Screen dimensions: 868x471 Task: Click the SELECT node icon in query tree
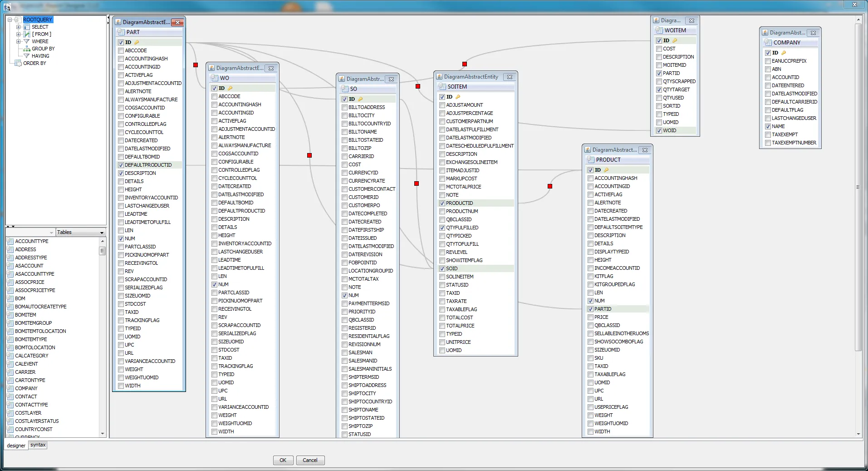pos(27,27)
